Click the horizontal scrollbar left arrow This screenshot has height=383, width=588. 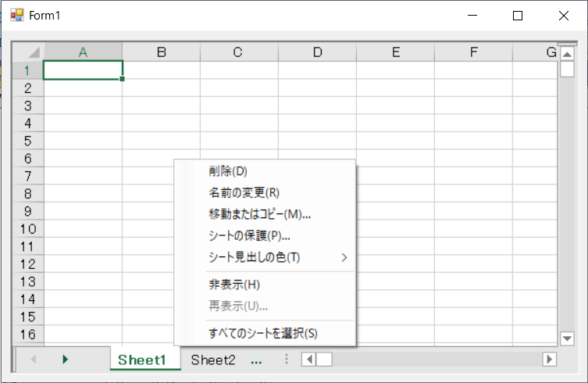pos(308,359)
